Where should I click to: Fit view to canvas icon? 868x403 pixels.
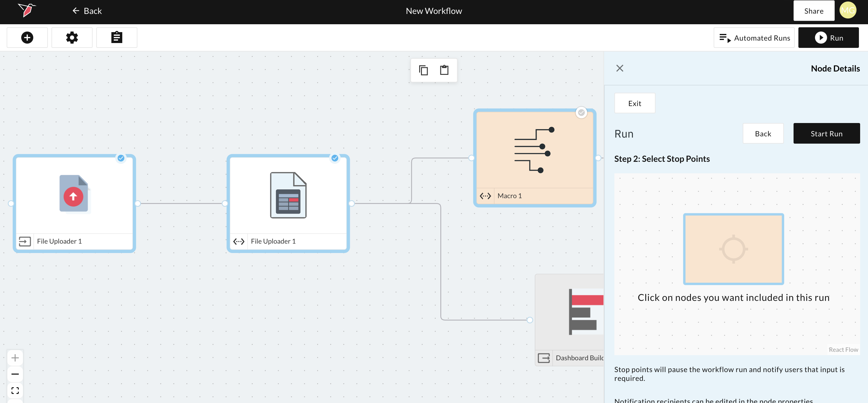click(15, 391)
